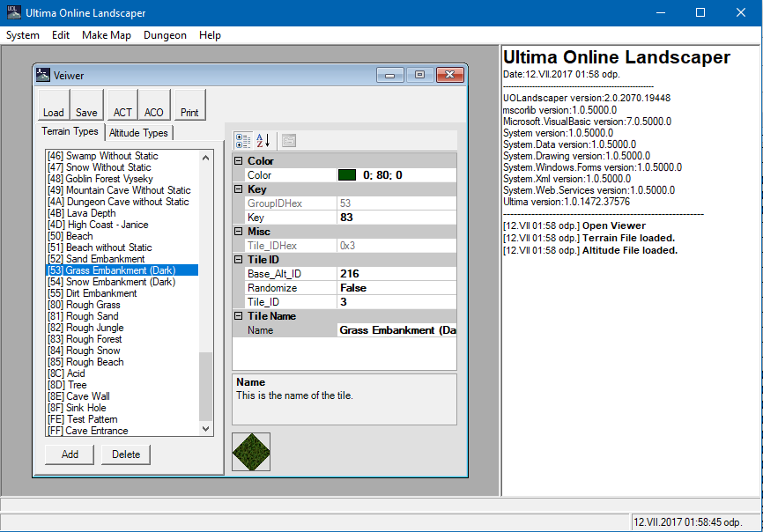Click the Ultima Online Landscaper app icon

pos(13,13)
